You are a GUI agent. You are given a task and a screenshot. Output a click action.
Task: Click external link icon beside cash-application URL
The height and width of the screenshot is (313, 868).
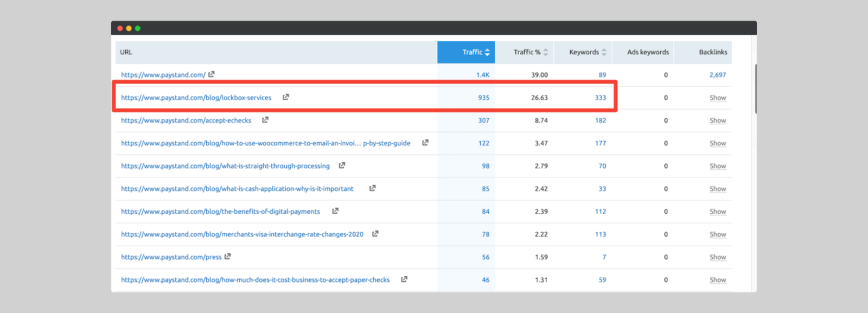(x=373, y=188)
